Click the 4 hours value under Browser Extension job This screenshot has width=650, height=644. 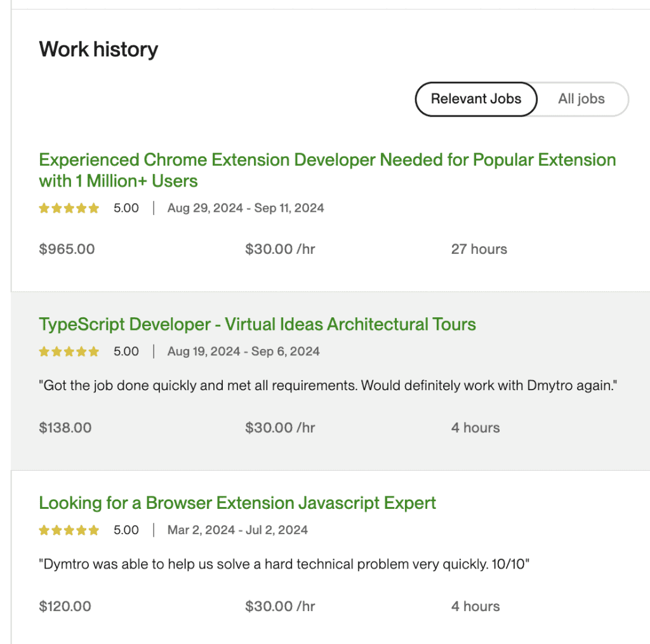475,607
